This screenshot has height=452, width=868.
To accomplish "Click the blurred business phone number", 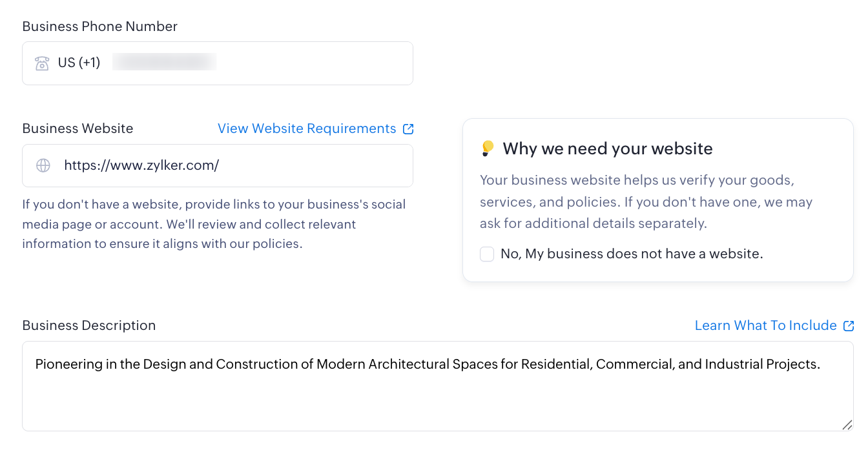I will [164, 63].
